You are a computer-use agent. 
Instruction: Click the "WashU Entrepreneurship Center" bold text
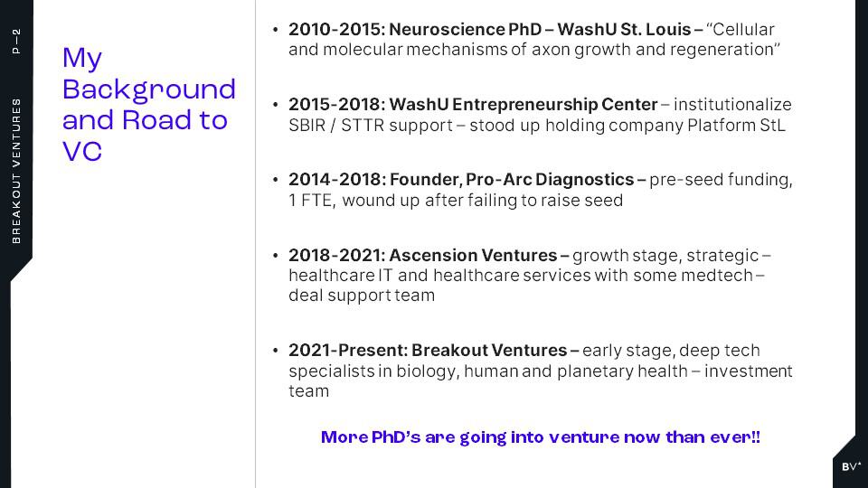coord(524,105)
